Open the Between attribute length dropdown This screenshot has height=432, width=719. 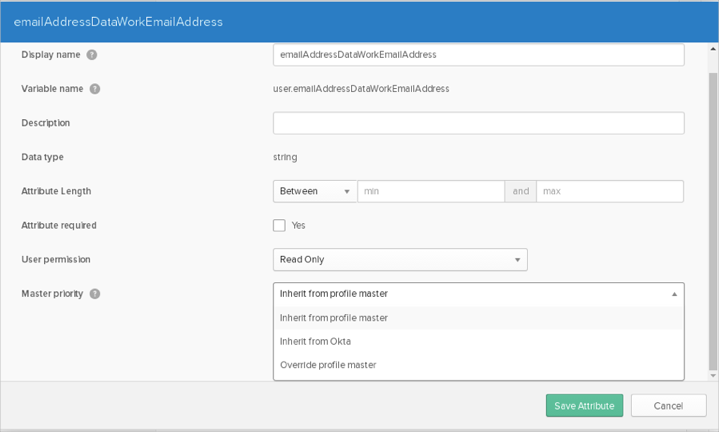click(313, 191)
